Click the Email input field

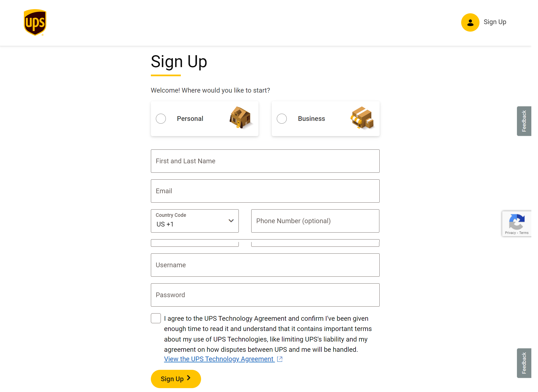[265, 191]
